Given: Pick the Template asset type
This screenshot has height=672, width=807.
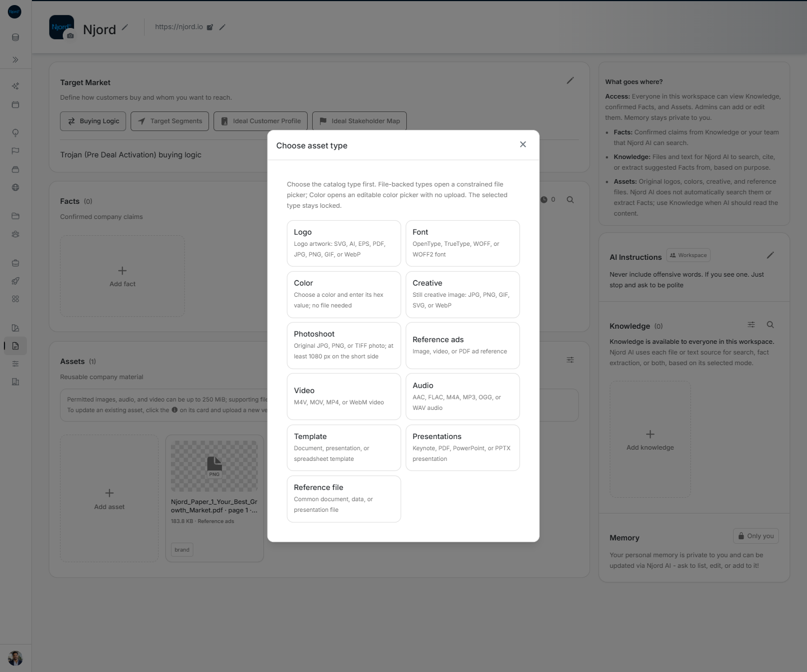Looking at the screenshot, I should coord(344,447).
